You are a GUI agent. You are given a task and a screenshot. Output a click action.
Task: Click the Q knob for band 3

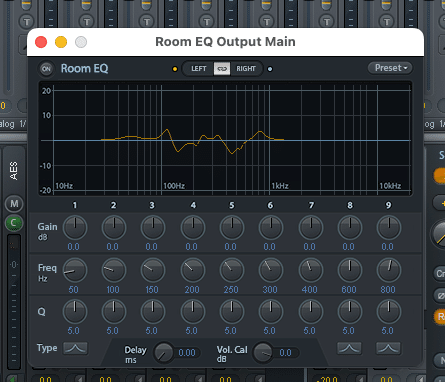click(x=153, y=312)
